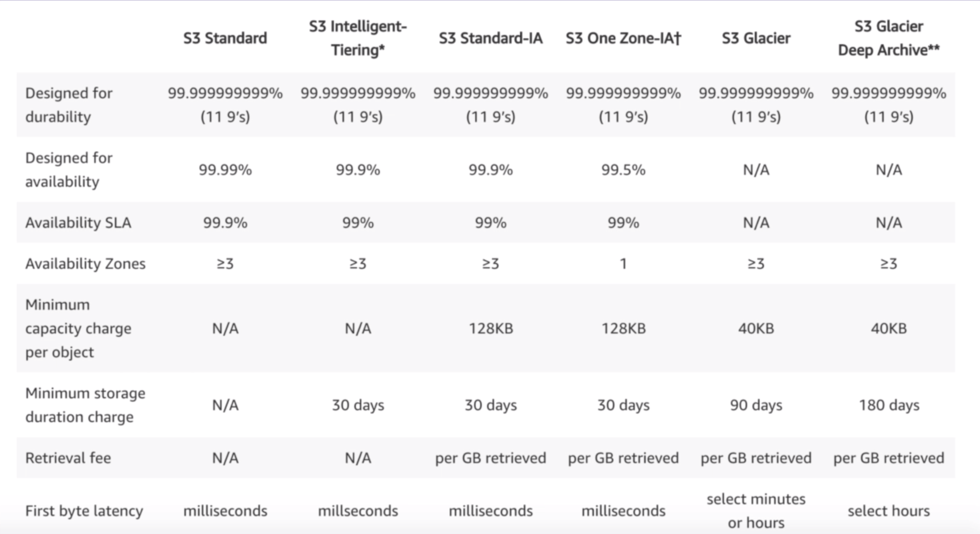
Task: Click the "select hours" latency cell
Action: pos(889,510)
